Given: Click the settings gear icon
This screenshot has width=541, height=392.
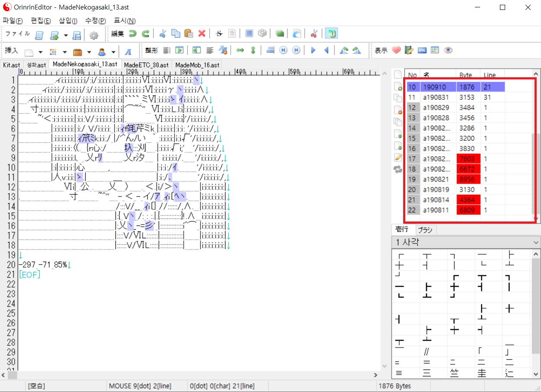Looking at the screenshot, I should point(93,35).
